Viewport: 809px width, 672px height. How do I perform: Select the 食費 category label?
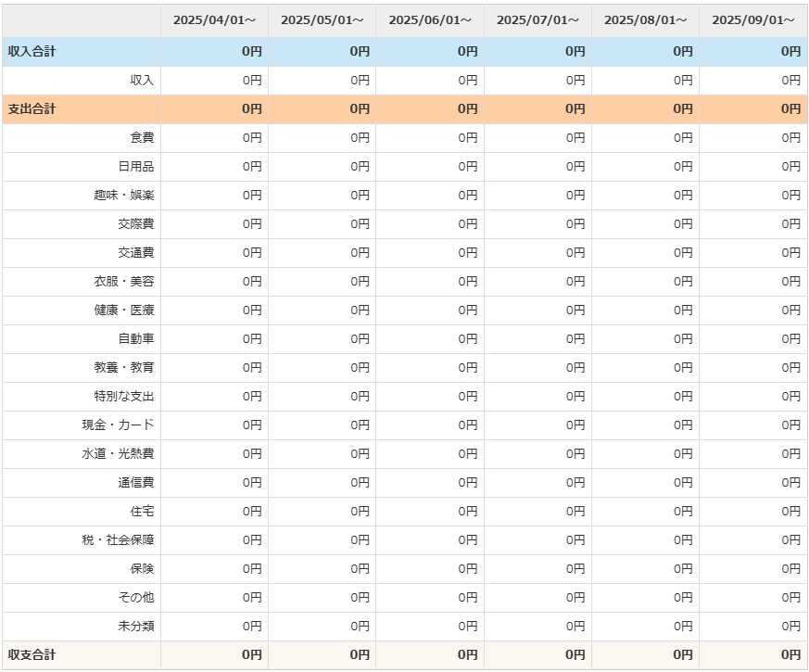(x=142, y=138)
